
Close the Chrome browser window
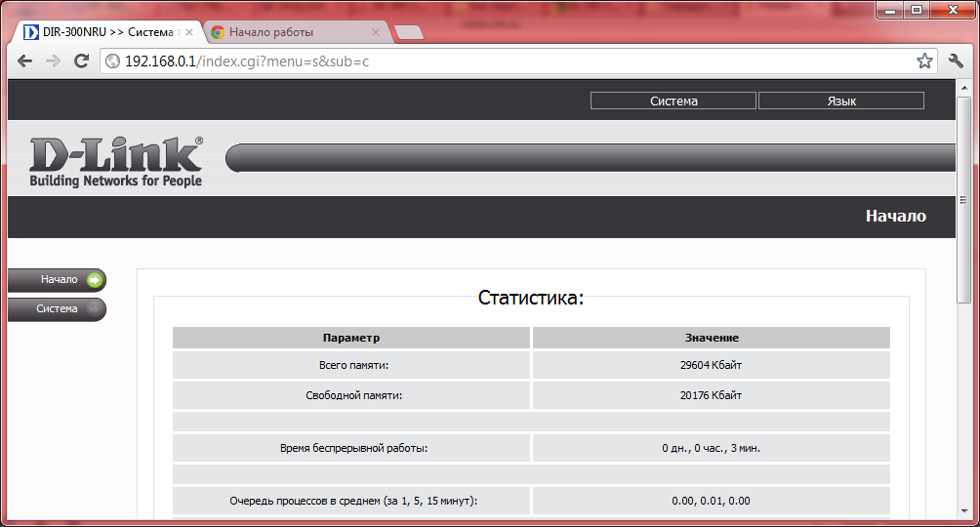(x=953, y=10)
